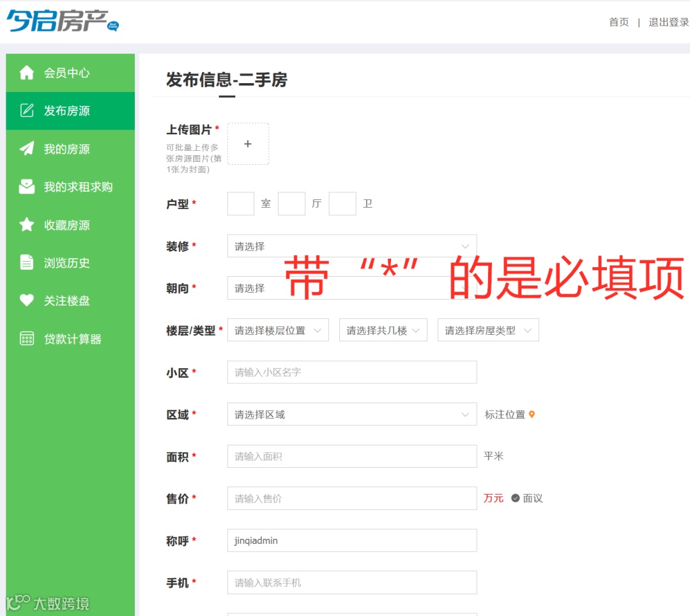Open 请选择共几楼 dropdown
690x616 pixels.
(383, 330)
